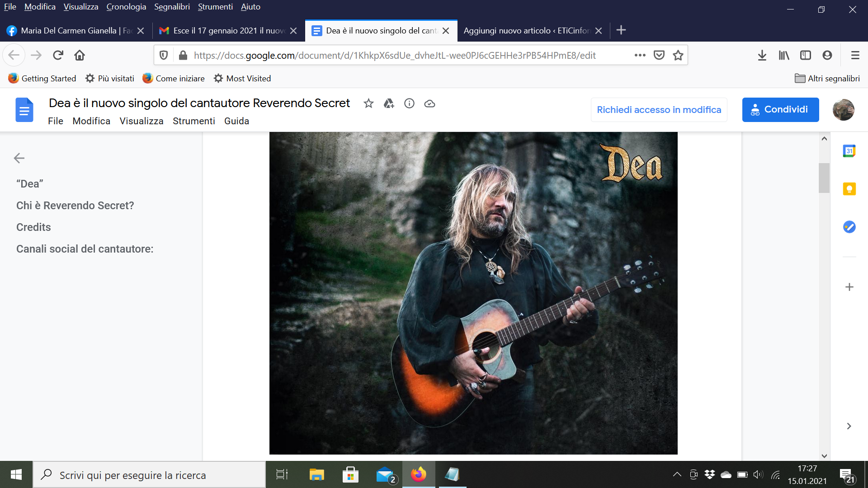Viewport: 868px width, 488px height.
Task: Open Firefox Segnalibri menu
Action: [172, 7]
